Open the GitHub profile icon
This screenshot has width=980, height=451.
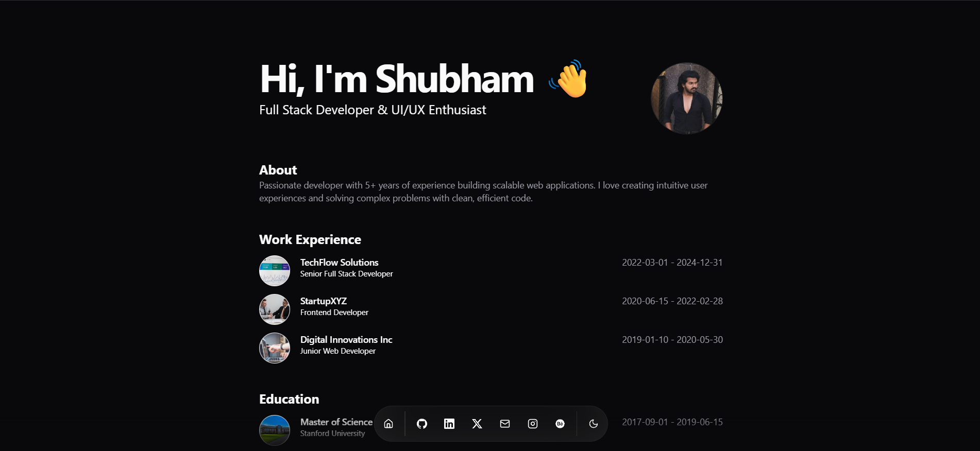(x=422, y=424)
